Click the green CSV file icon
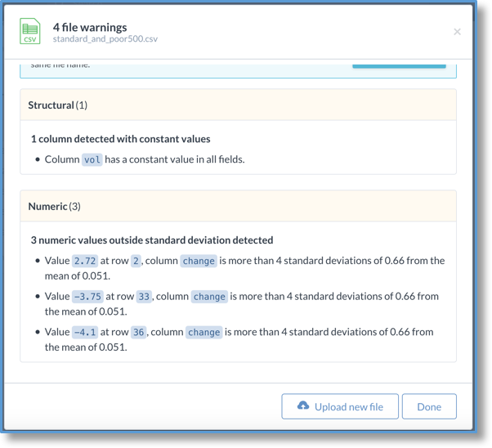The width and height of the screenshot is (492, 448). click(30, 31)
